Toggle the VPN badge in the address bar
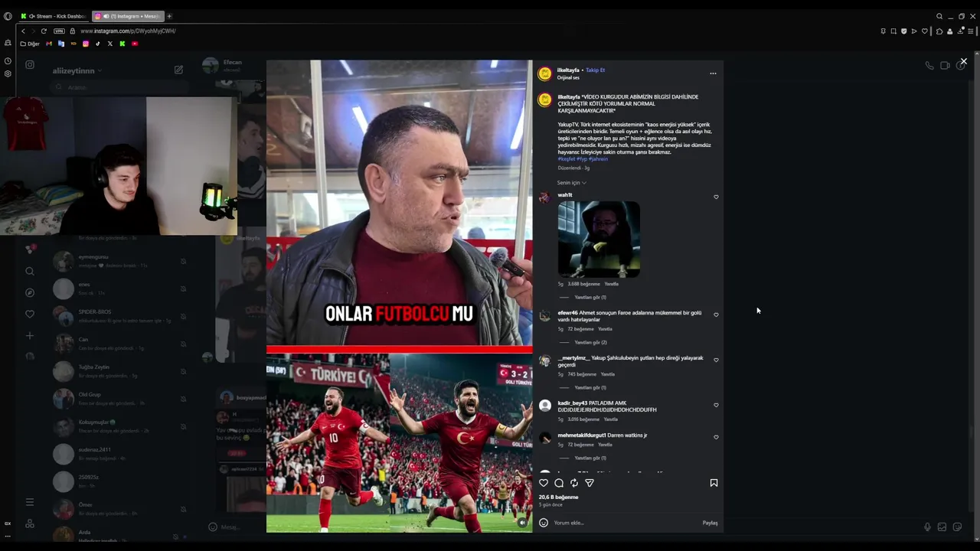This screenshot has height=551, width=980. point(59,31)
